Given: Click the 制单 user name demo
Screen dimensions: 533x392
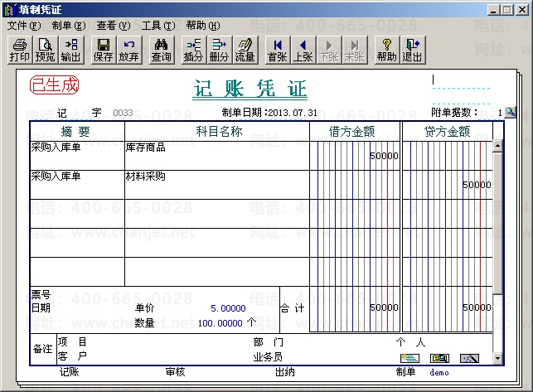Looking at the screenshot, I should [439, 373].
